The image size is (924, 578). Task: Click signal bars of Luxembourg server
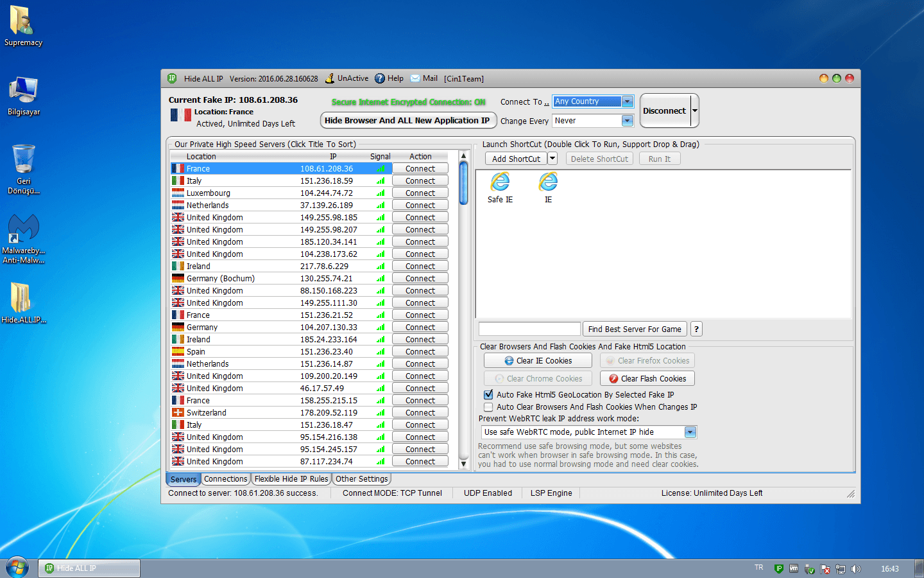[x=381, y=193]
